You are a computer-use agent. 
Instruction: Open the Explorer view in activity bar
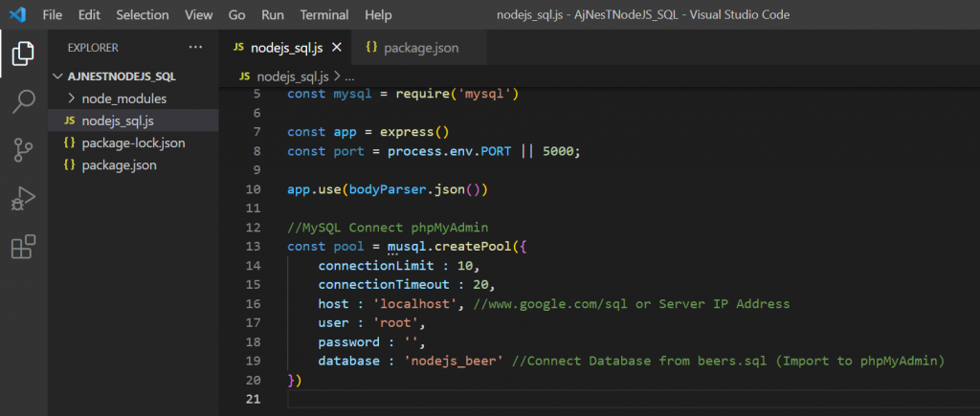pyautogui.click(x=23, y=54)
